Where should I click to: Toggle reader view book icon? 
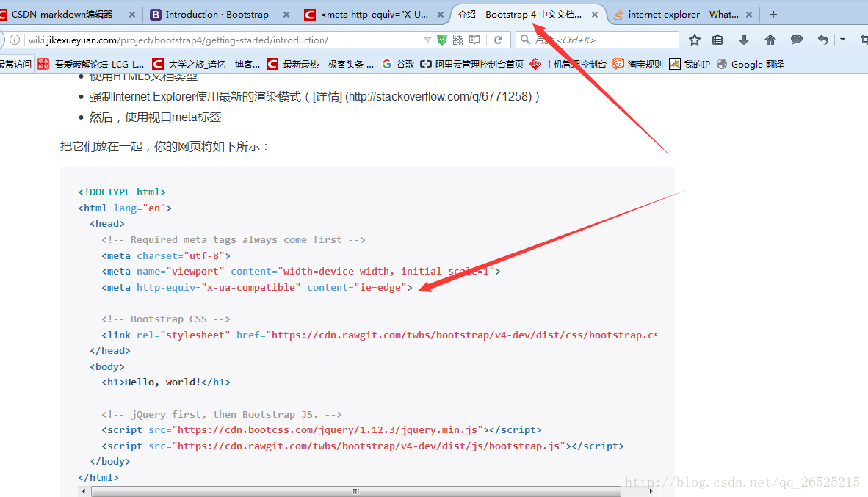point(474,40)
